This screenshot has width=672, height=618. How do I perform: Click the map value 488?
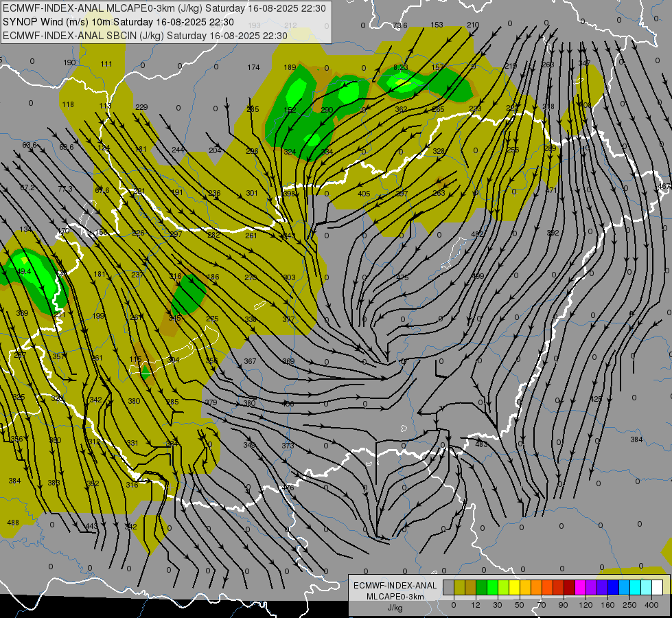[13, 523]
